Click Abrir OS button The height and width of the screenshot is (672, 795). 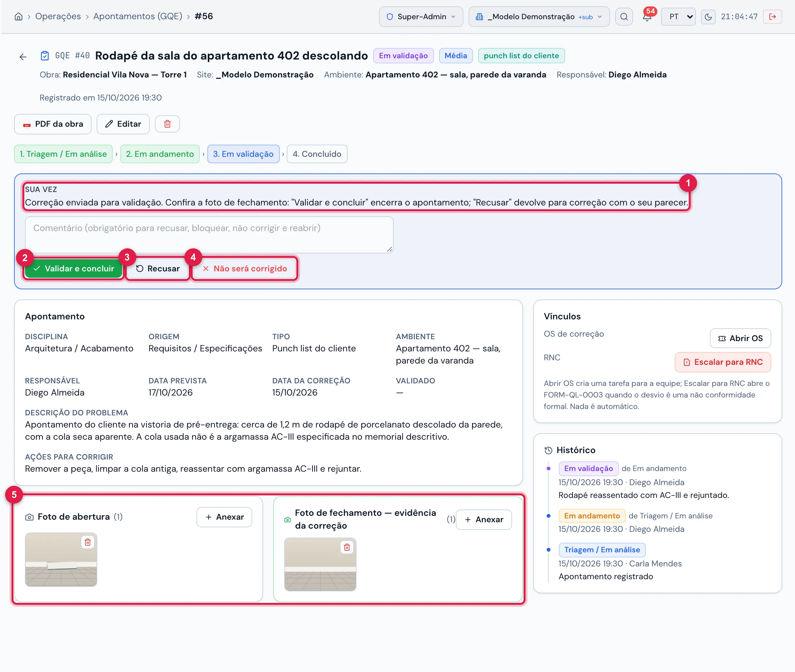pyautogui.click(x=740, y=338)
